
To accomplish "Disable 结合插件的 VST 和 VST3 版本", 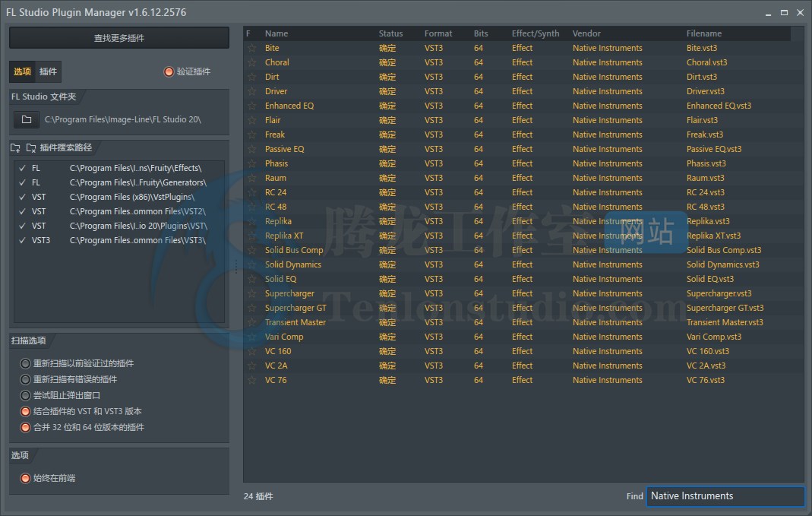I will (25, 411).
